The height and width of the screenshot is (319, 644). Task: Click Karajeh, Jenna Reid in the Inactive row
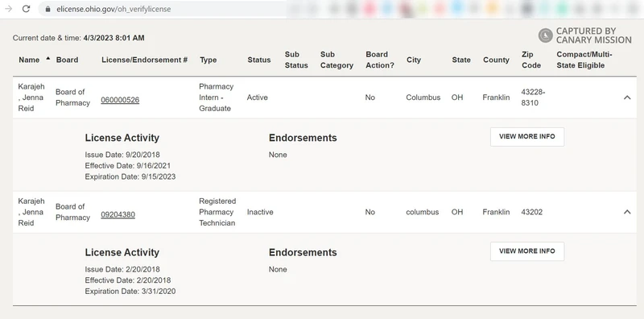tap(31, 212)
